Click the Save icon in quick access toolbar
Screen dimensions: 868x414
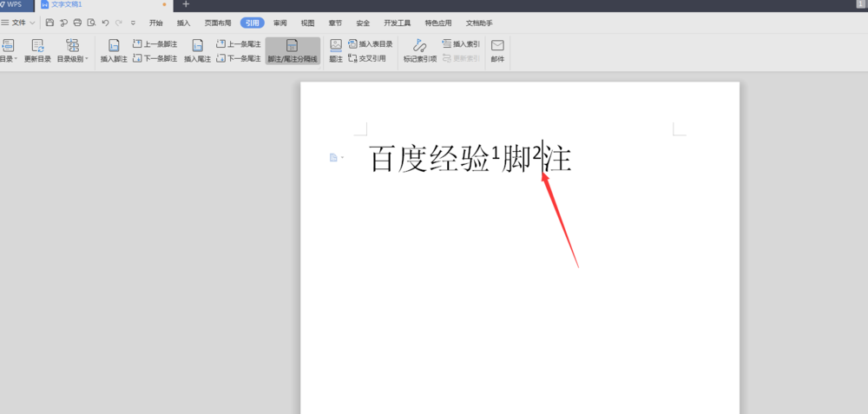(49, 23)
